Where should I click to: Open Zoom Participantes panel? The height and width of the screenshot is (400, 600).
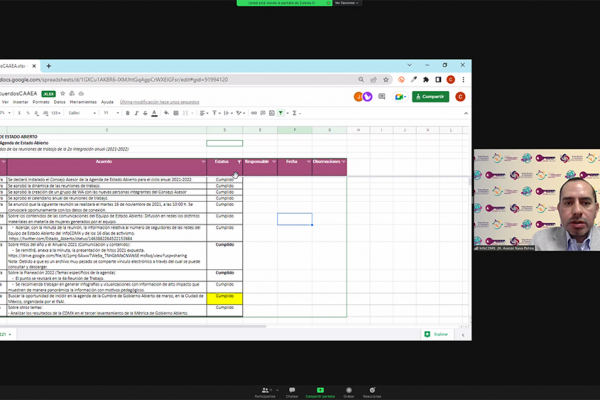pos(265,392)
